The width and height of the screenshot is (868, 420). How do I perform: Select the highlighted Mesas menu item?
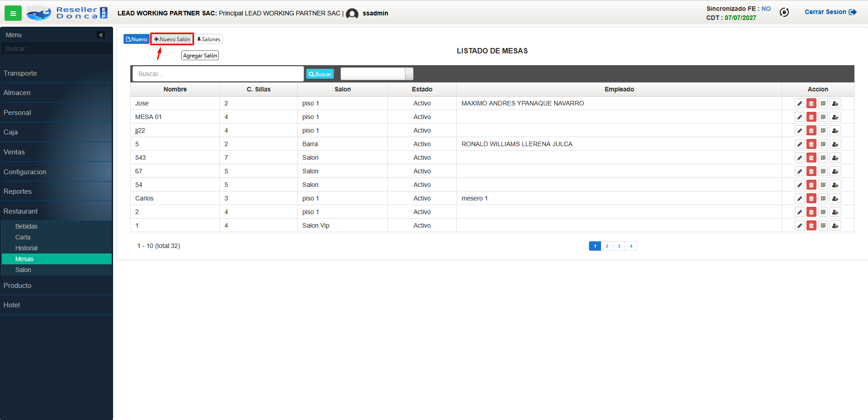[x=57, y=259]
